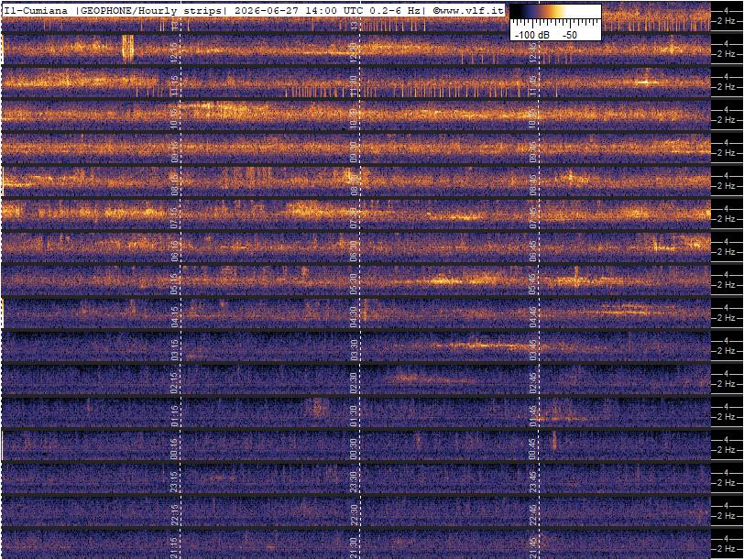Viewport: 744px width, 560px height.
Task: Select the 12:45 time marker
Action: [x=532, y=51]
